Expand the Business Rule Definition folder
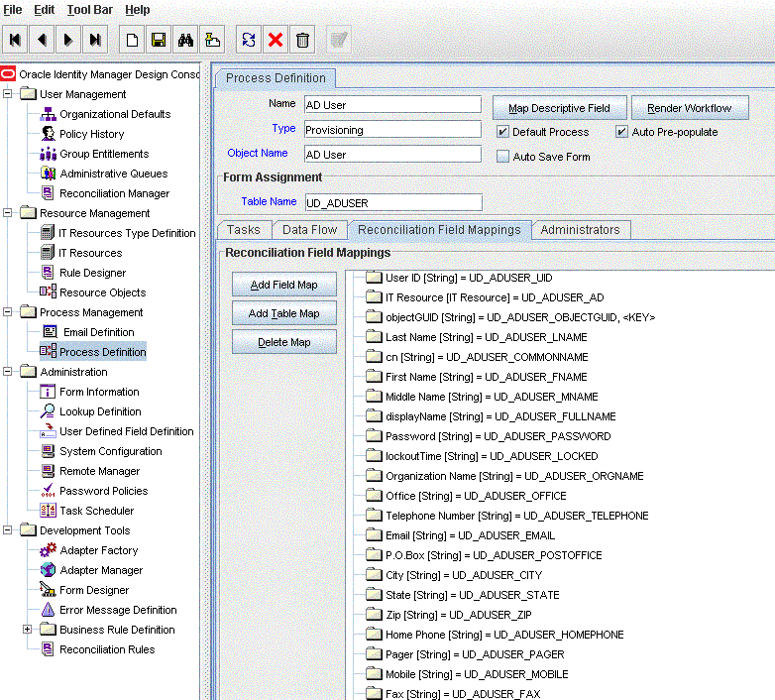This screenshot has height=700, width=775. (27, 630)
